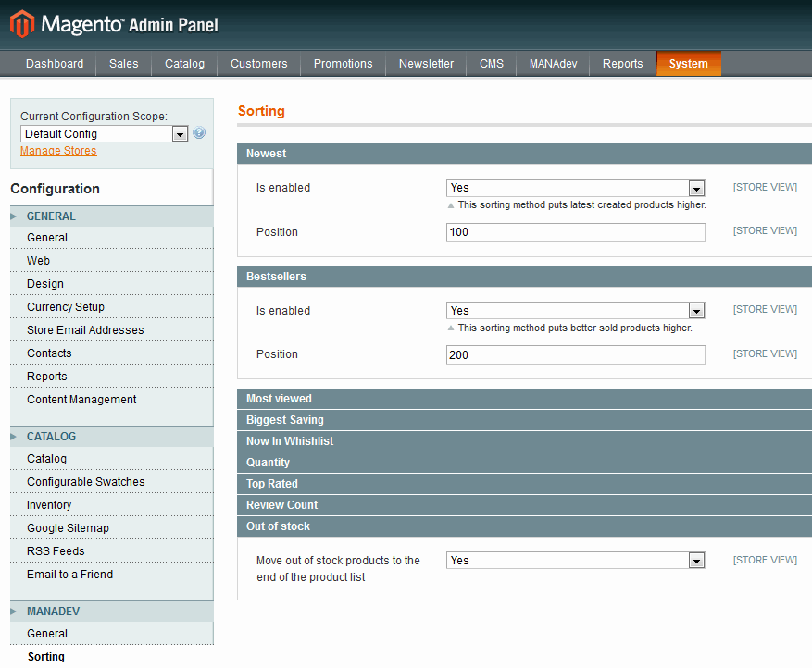812x668 pixels.
Task: Expand the Top Rated section
Action: tap(524, 484)
